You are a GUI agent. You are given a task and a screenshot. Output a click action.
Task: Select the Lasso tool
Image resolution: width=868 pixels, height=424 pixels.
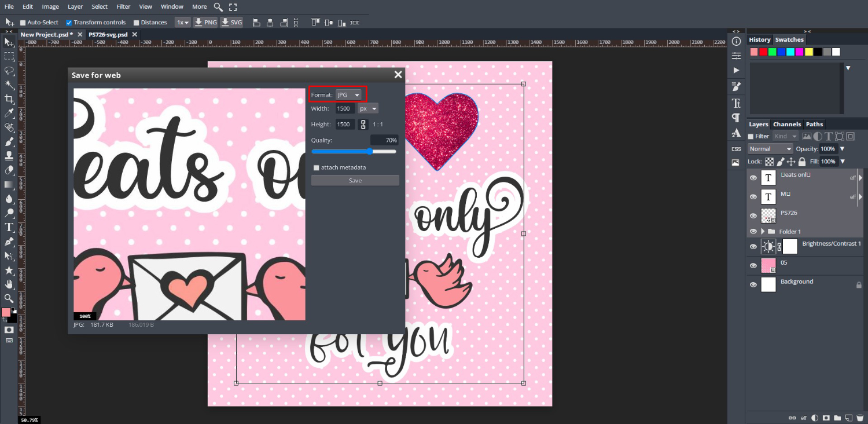9,71
